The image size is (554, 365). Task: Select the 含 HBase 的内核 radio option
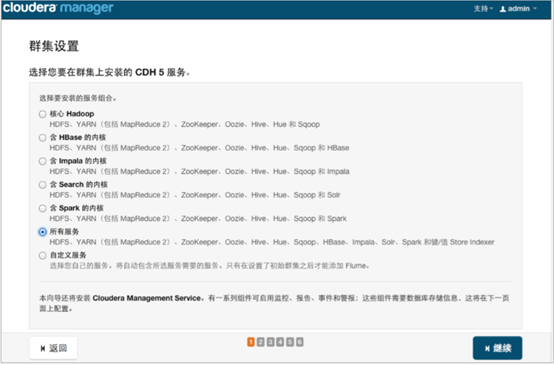click(x=42, y=138)
